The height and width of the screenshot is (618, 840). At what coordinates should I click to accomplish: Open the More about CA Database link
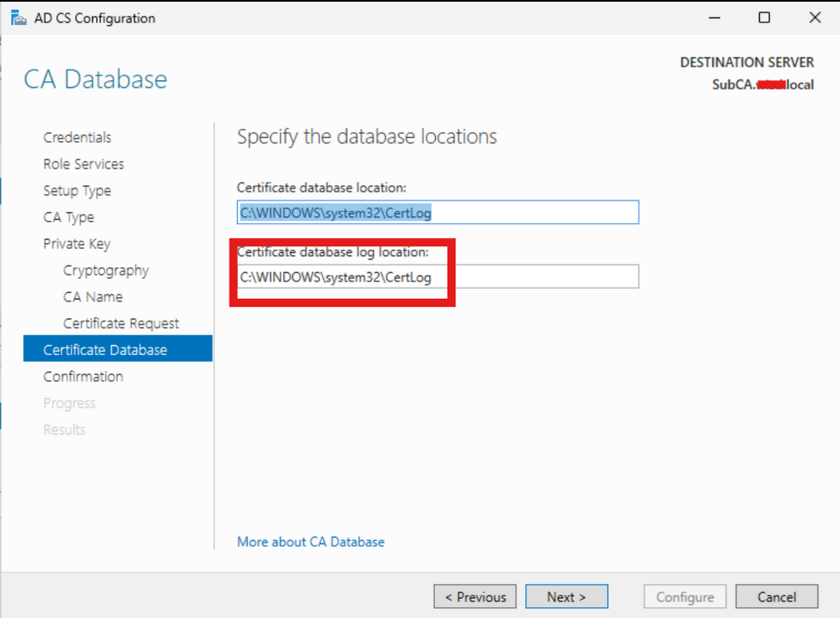pos(311,542)
